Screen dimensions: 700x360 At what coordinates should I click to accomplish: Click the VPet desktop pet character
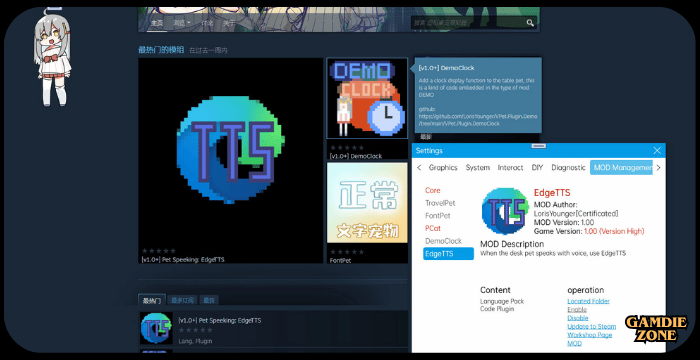(52, 58)
